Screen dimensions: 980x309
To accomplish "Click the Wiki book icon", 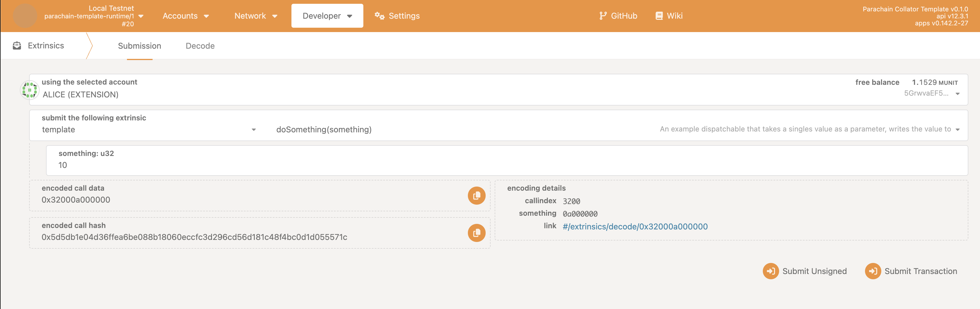I will point(659,16).
